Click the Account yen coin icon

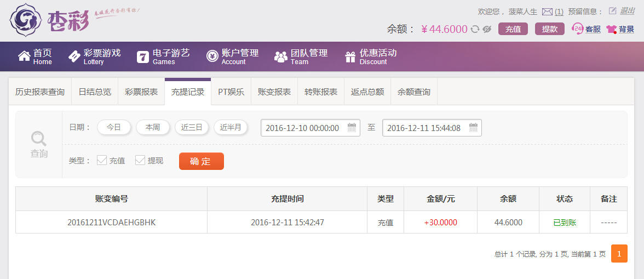(212, 56)
